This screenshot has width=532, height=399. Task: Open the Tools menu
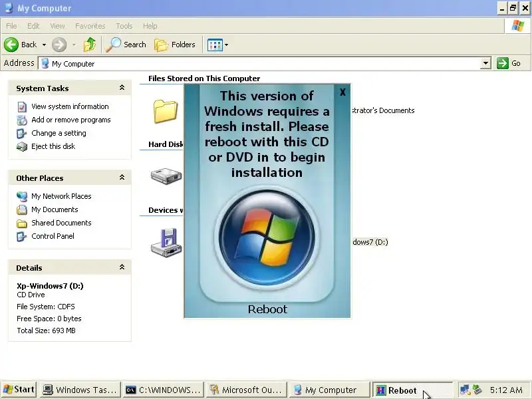point(124,26)
